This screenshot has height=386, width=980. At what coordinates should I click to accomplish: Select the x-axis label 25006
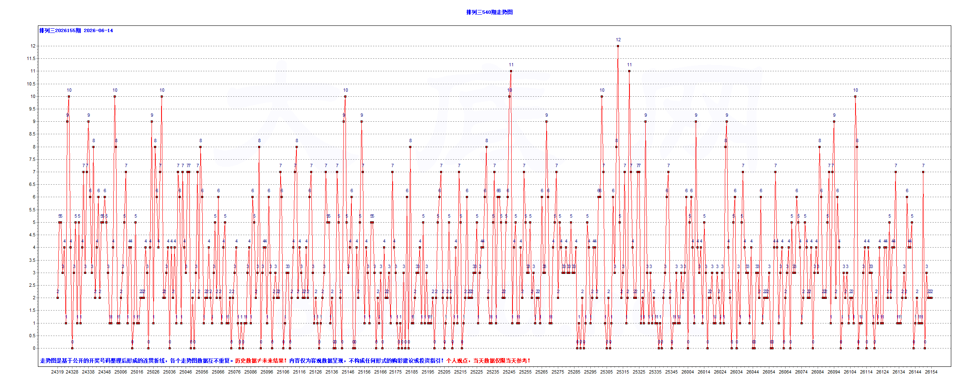[121, 372]
